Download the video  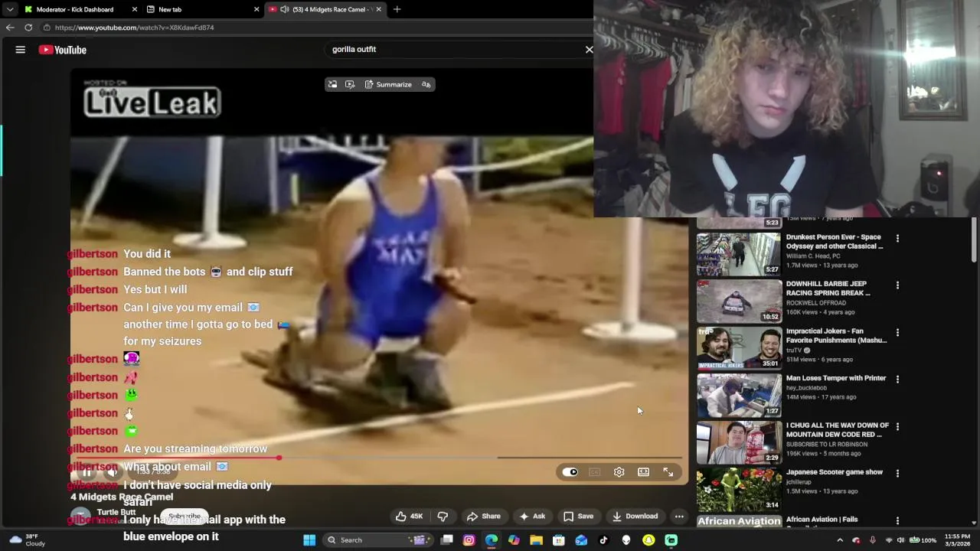pos(635,517)
